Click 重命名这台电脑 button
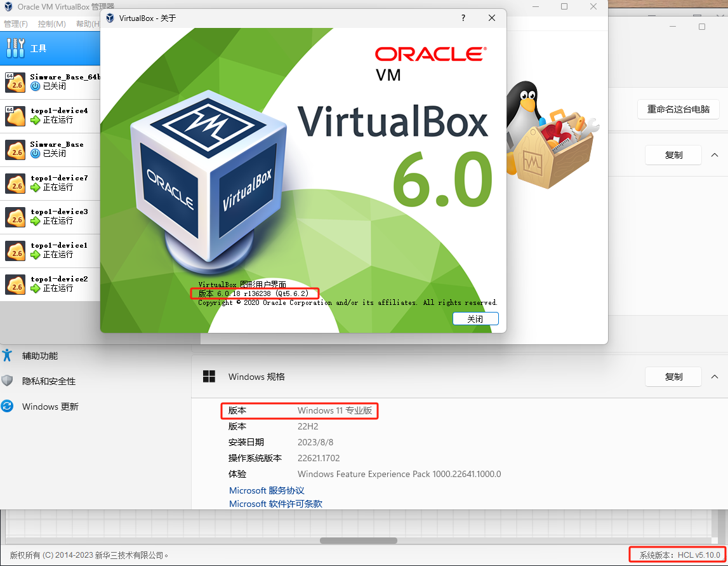 (x=678, y=109)
